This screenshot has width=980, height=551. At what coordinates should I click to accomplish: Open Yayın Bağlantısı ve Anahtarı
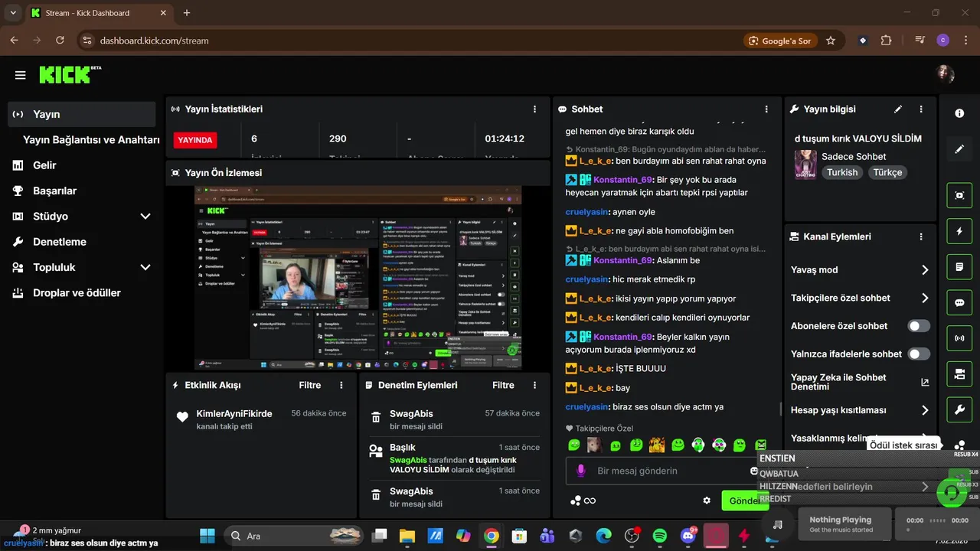tap(91, 140)
